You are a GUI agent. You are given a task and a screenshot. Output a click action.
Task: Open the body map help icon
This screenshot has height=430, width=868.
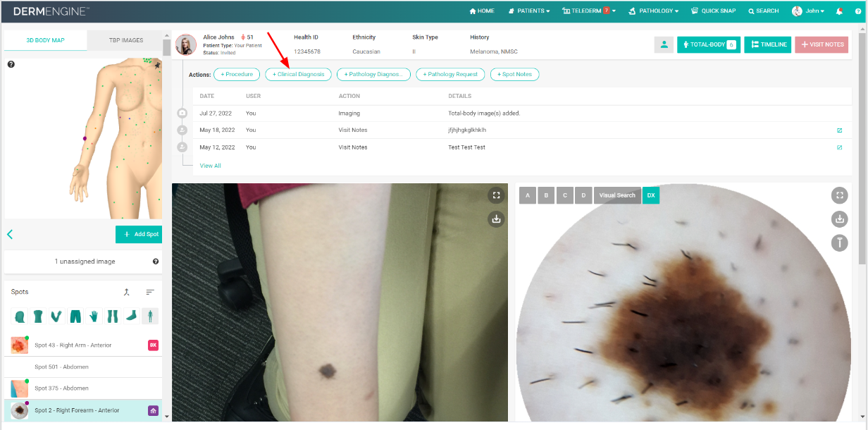[11, 65]
